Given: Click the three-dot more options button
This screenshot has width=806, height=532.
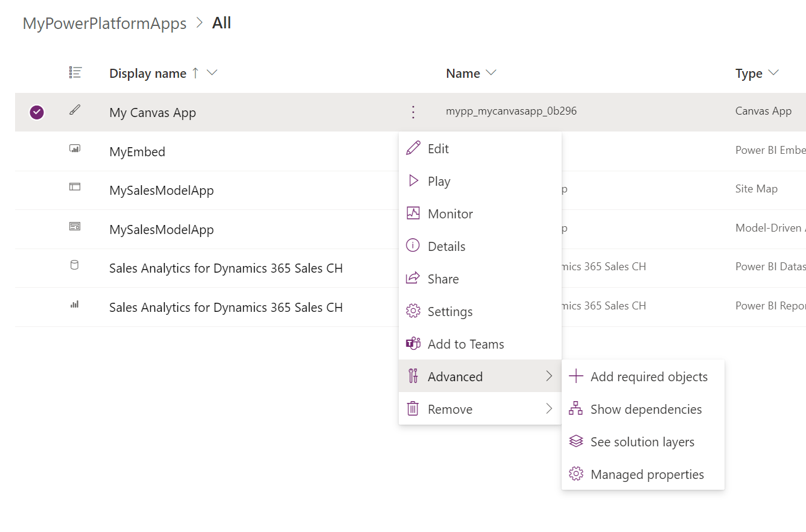Looking at the screenshot, I should click(x=413, y=112).
